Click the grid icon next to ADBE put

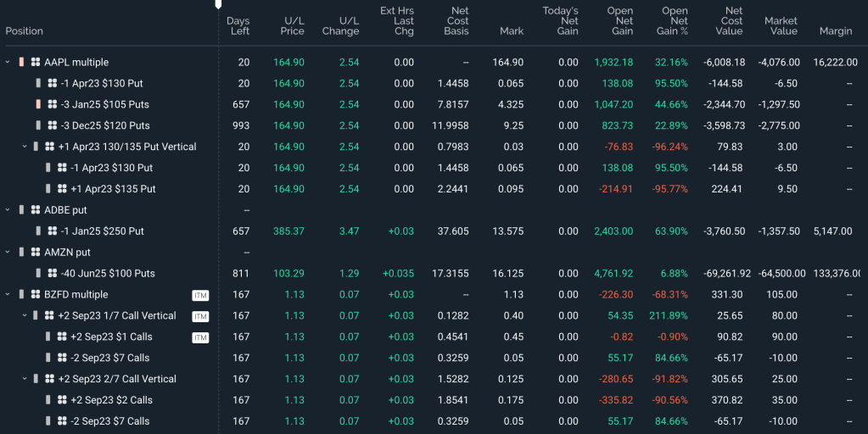point(35,210)
